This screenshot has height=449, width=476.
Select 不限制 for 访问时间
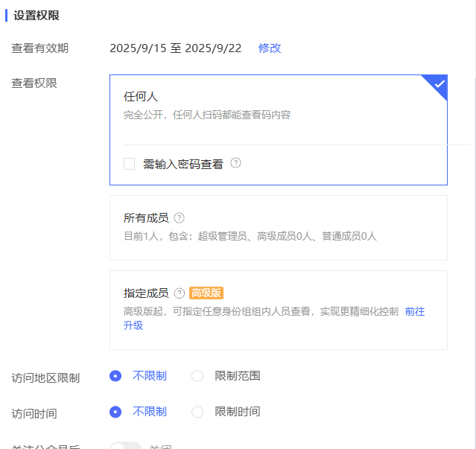(115, 412)
